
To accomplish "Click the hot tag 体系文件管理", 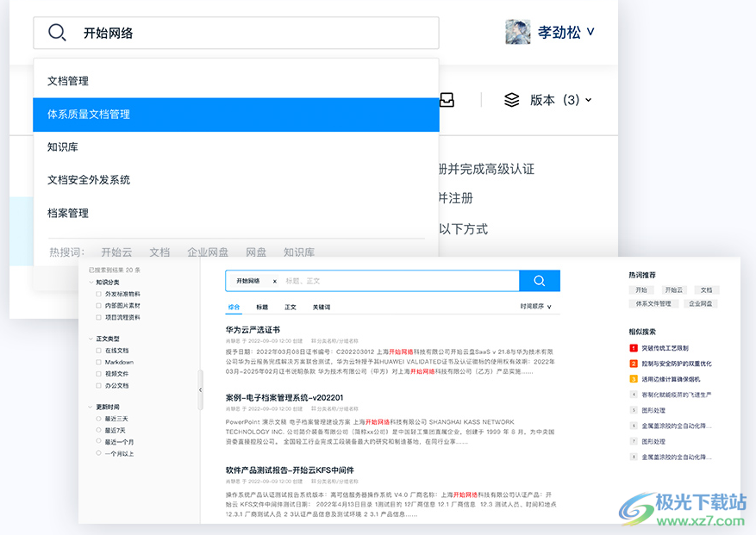I will (653, 303).
